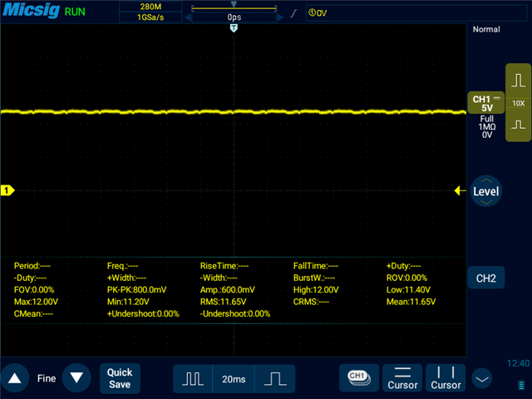
Task: Open the CH1 channel selector icon
Action: [359, 378]
